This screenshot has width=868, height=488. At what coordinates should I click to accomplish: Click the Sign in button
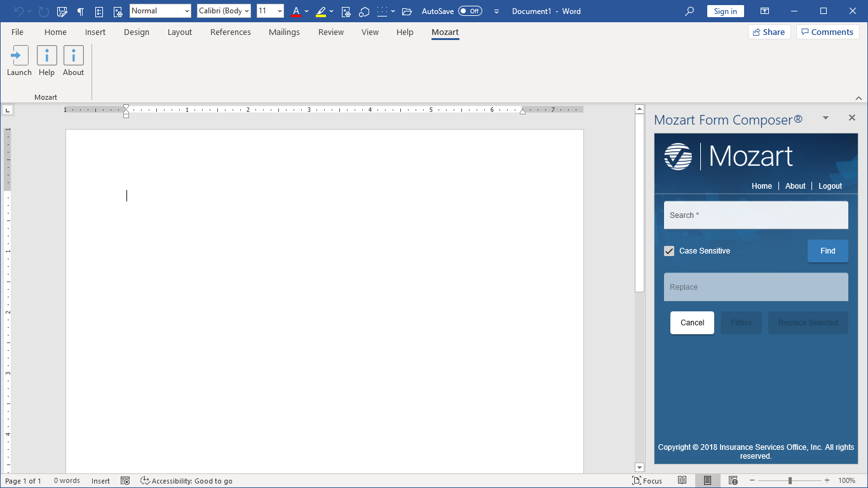[x=725, y=11]
